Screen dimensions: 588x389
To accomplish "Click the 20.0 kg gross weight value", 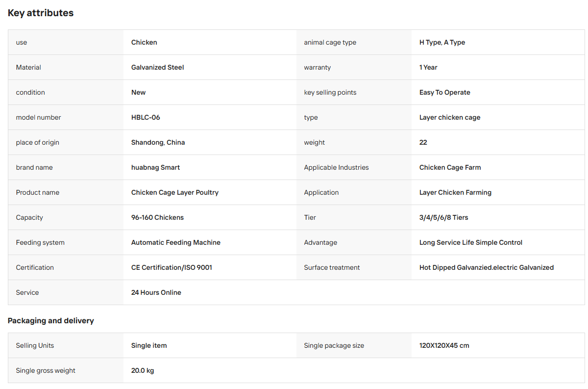I will pyautogui.click(x=143, y=370).
